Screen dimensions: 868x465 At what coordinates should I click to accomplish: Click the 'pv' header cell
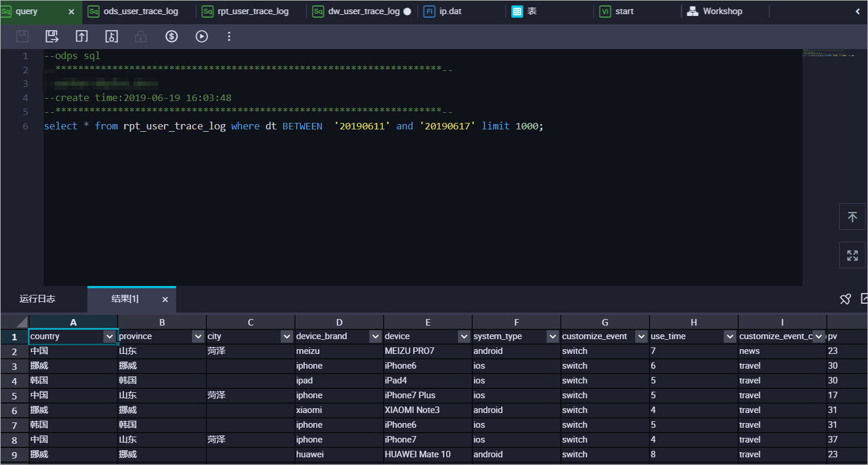(847, 337)
